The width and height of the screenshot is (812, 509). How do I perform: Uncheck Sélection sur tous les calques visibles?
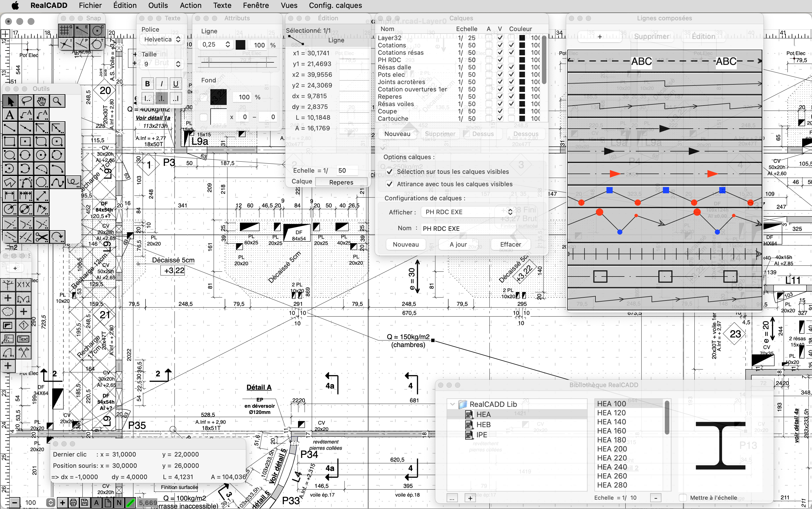pos(390,172)
